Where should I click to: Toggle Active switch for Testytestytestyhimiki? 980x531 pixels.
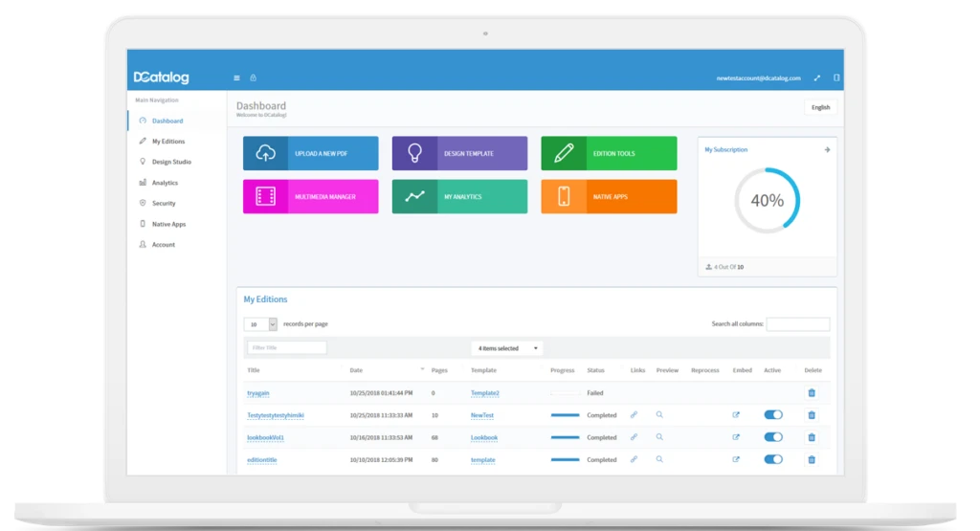(x=773, y=414)
